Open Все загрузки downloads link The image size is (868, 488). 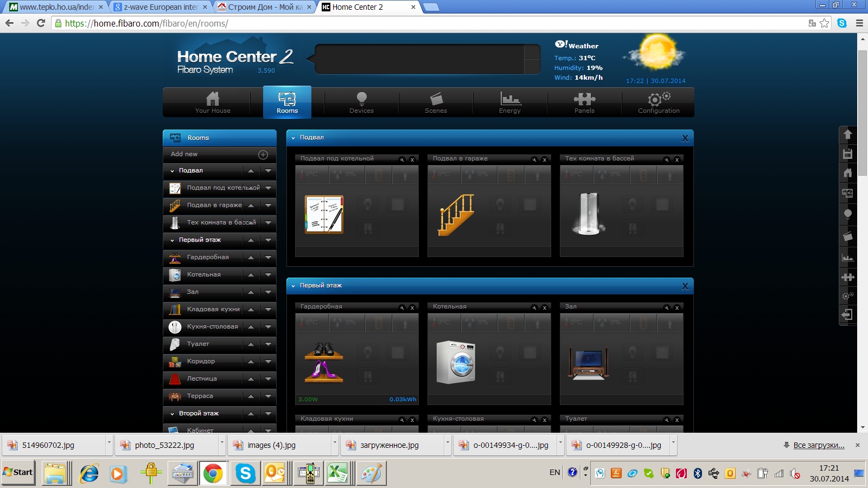(x=819, y=445)
